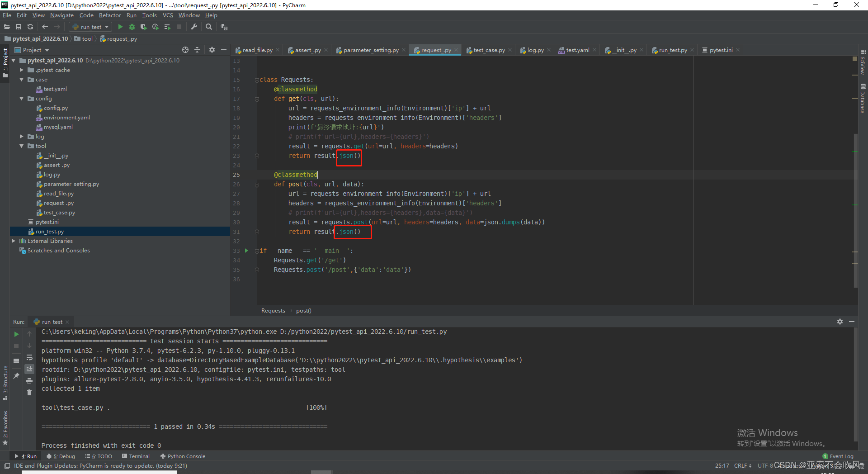
Task: Synchronize files with the reload icon
Action: (x=30, y=27)
